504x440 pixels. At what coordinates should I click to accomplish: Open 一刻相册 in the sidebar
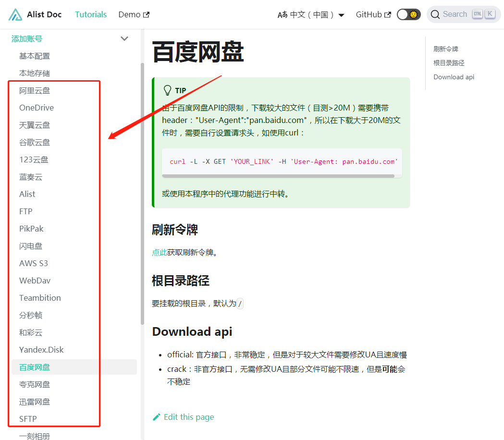tap(35, 436)
